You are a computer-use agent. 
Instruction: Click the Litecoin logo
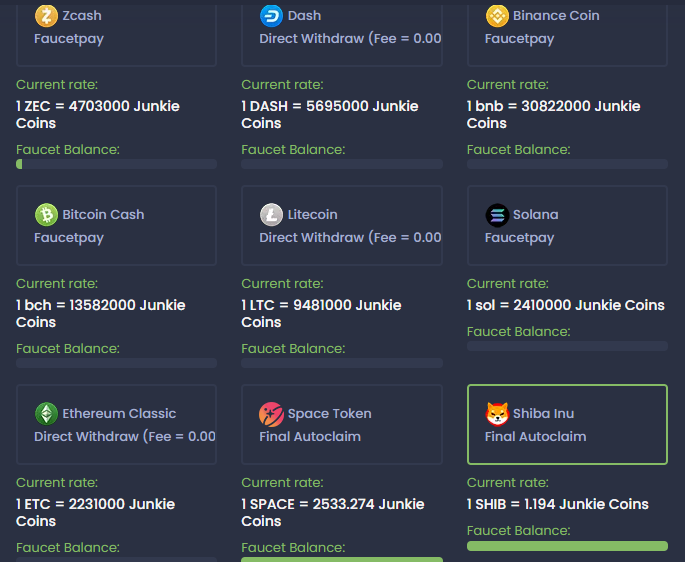(271, 215)
